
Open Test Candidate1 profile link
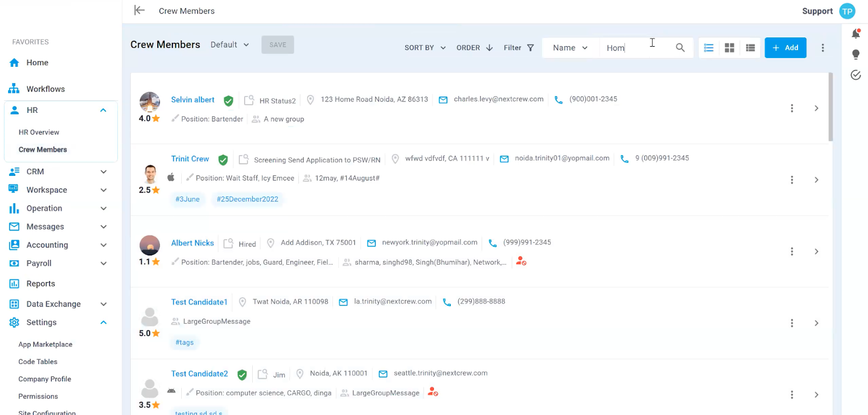click(199, 302)
